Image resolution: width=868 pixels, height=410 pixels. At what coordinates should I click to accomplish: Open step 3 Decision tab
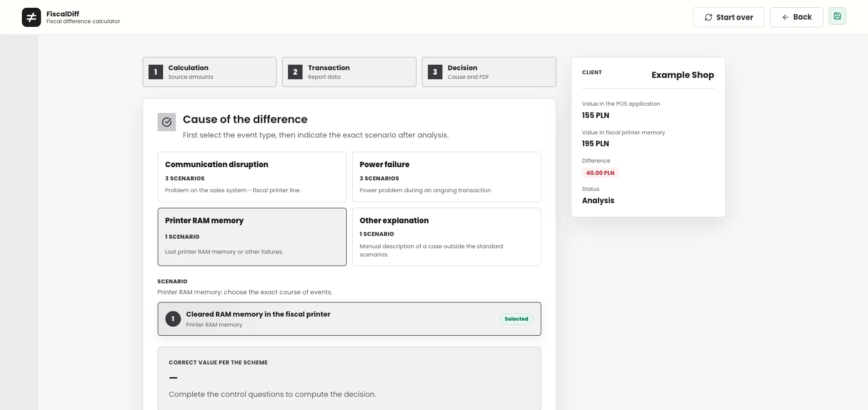click(x=489, y=72)
